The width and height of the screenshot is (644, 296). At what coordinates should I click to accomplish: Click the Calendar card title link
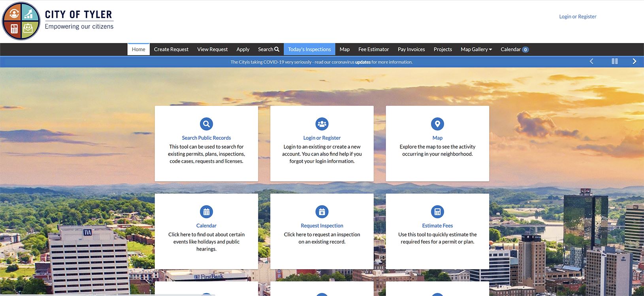(x=206, y=226)
